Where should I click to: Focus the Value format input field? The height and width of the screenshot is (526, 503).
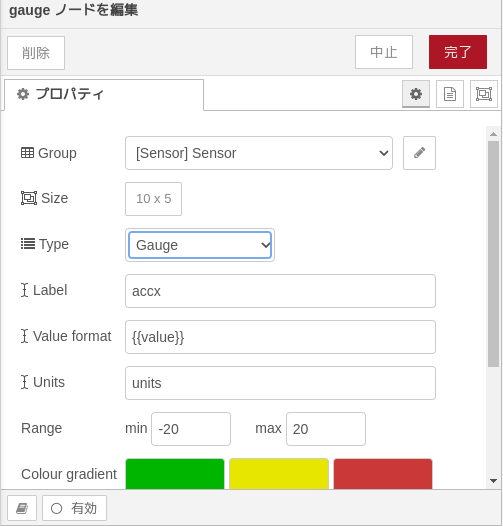click(x=280, y=337)
